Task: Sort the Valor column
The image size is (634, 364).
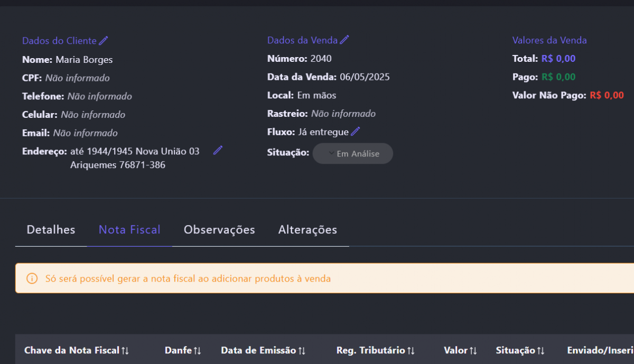Action: point(473,351)
